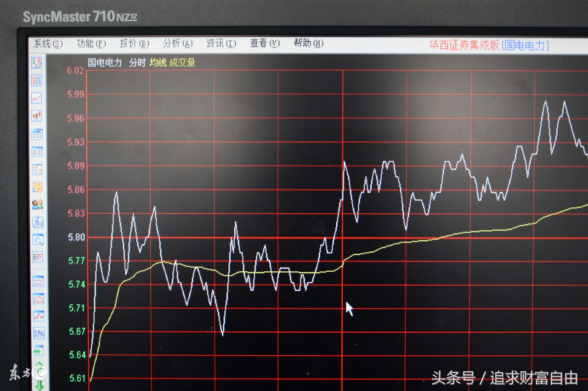Click the 5.83 price axis label
Viewport: 588px width, 391px height.
(76, 213)
